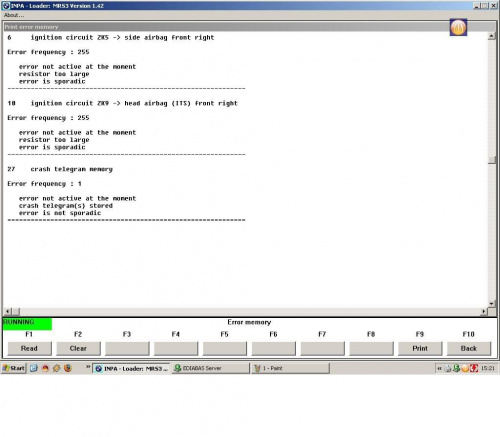Open the About menu
This screenshot has width=500, height=437.
click(x=14, y=15)
